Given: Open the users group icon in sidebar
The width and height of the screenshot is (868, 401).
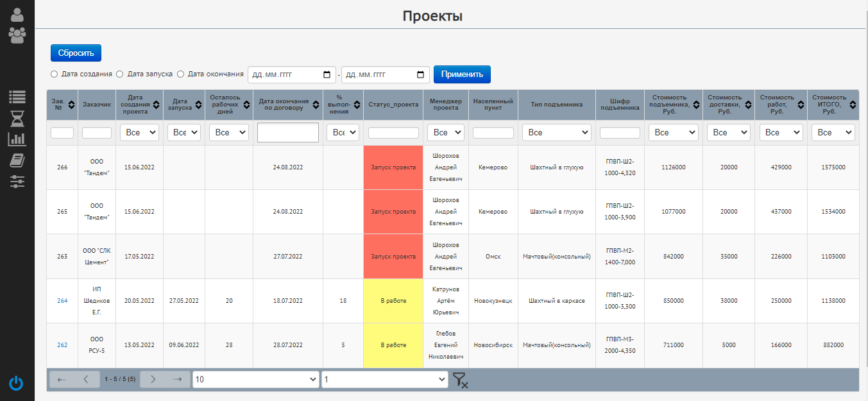Looking at the screenshot, I should (x=17, y=35).
